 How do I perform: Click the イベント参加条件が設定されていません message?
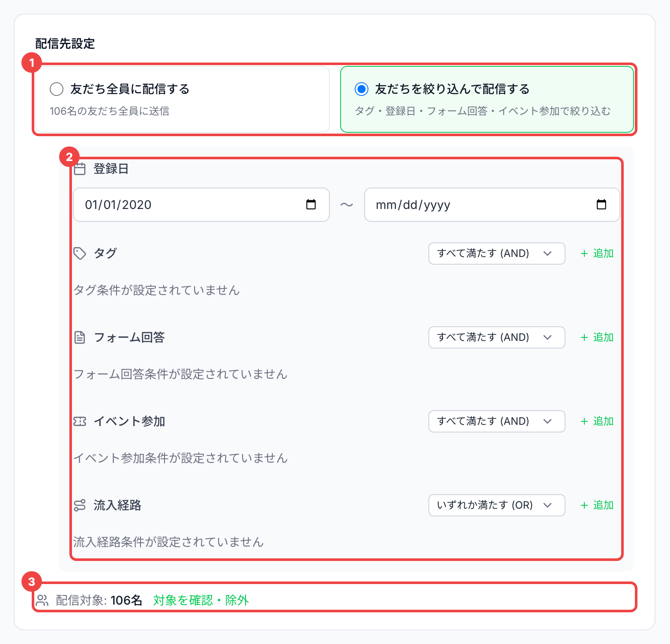(x=180, y=458)
